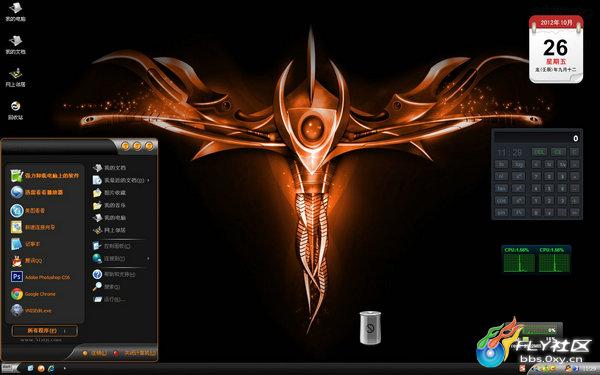
Task: Expand 我最近的文档 recent documents submenu
Action: click(x=121, y=180)
